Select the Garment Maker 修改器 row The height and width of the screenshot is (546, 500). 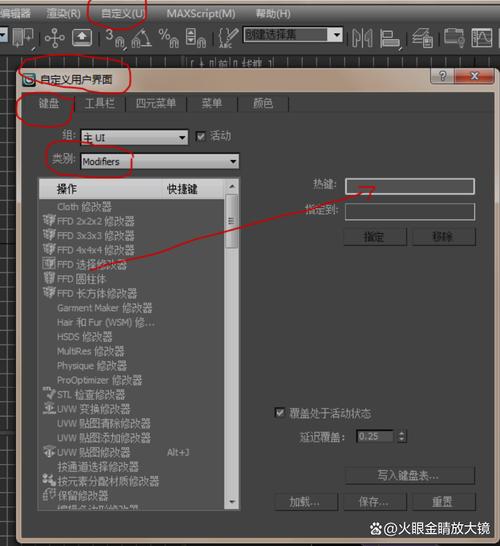click(132, 308)
